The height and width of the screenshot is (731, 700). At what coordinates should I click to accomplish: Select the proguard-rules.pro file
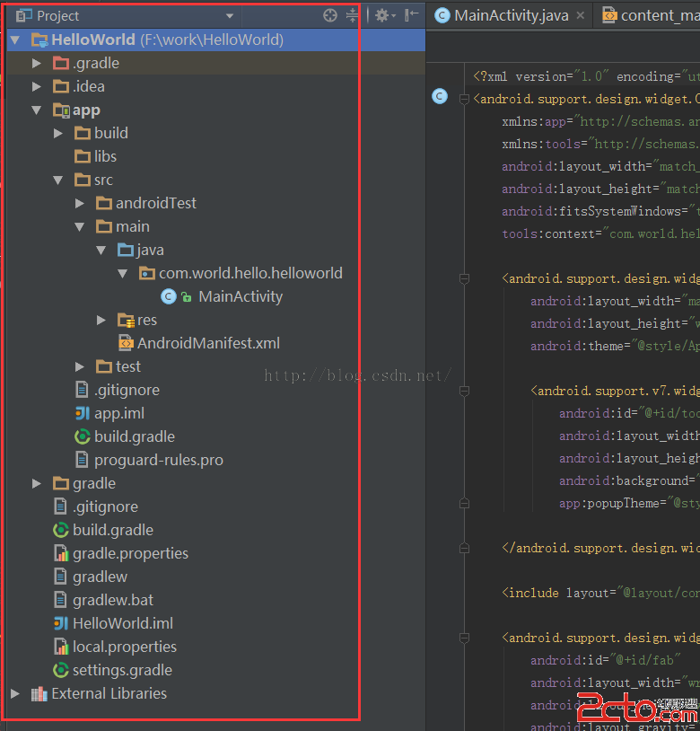(158, 460)
